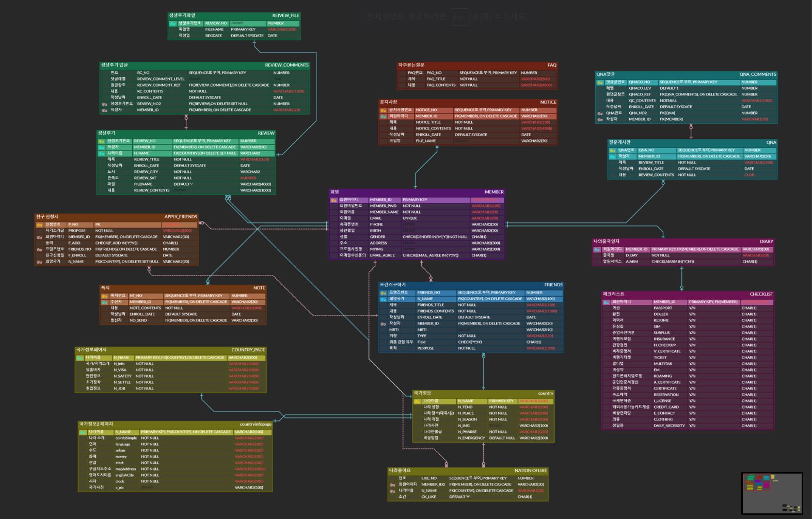Click the key icon in COUNTRY_PAGE N_NAME row
The width and height of the screenshot is (812, 519).
[79, 358]
